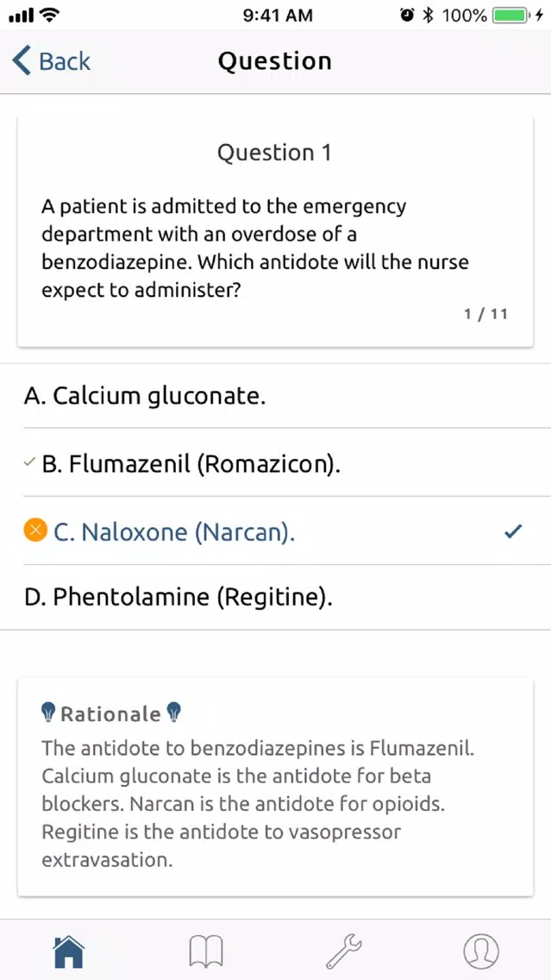Tap the orange X incorrect marker
The width and height of the screenshot is (551, 980).
pos(35,531)
